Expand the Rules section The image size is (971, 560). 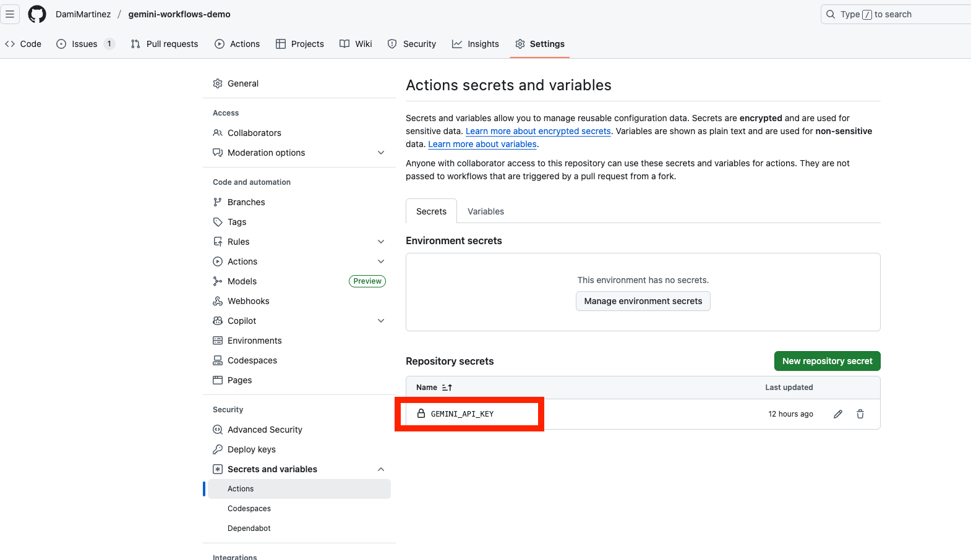pos(381,242)
